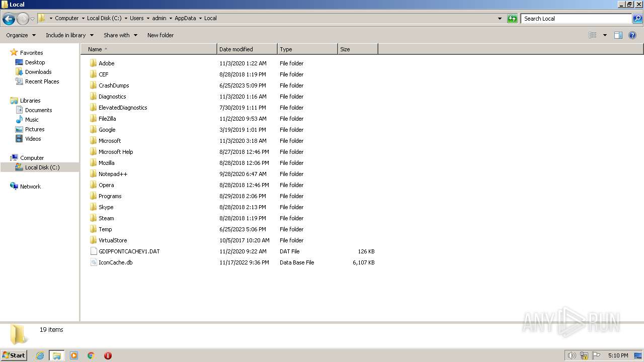Viewport: 644px width, 362px height.
Task: Select the CrashDumps folder icon
Action: (93, 85)
